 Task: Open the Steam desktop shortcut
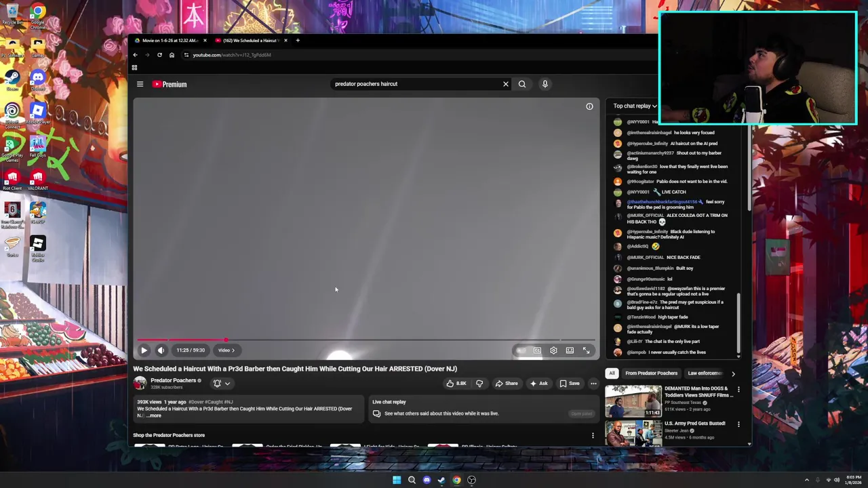(12, 80)
